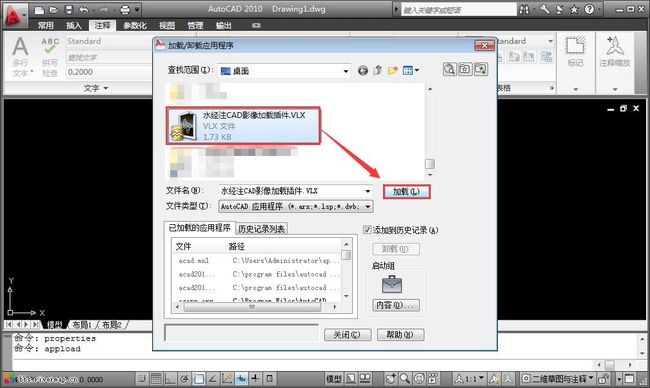Toggle 添加到历史记录 checkbox
This screenshot has height=388, width=650.
(367, 230)
